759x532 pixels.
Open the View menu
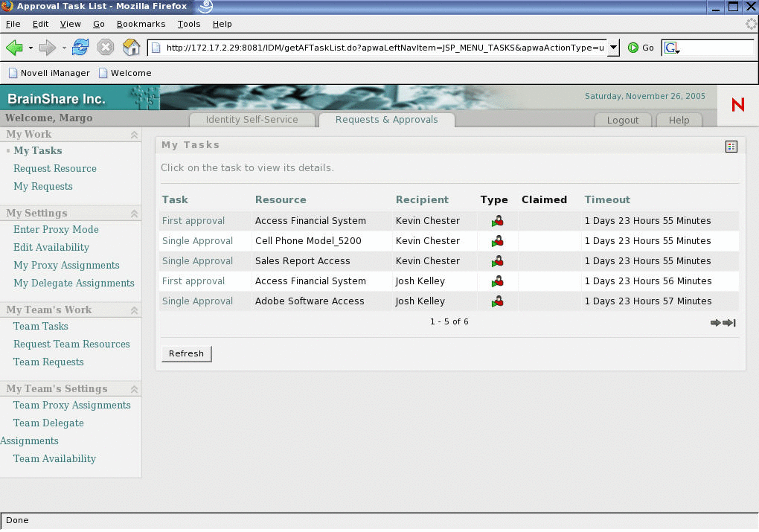(70, 24)
